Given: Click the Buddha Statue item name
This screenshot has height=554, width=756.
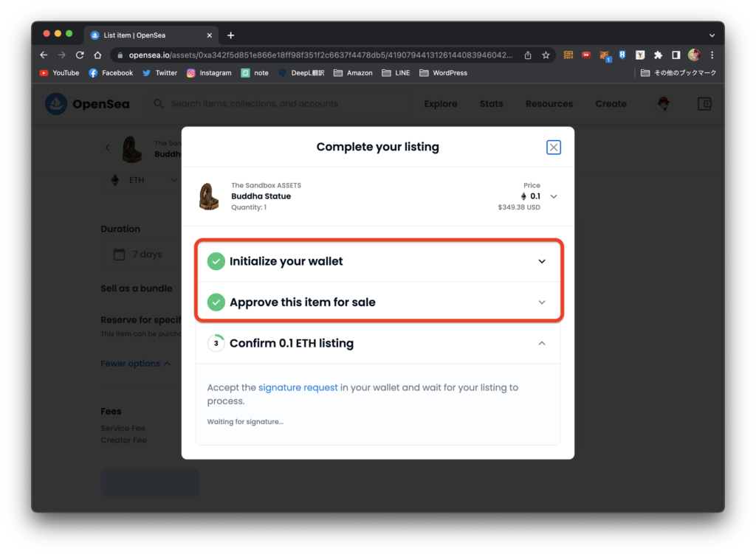Looking at the screenshot, I should (261, 196).
